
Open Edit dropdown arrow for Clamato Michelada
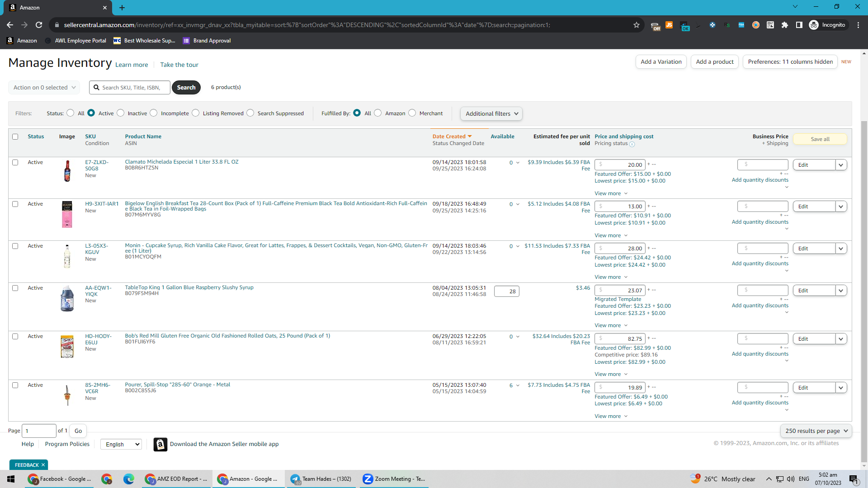click(x=841, y=165)
